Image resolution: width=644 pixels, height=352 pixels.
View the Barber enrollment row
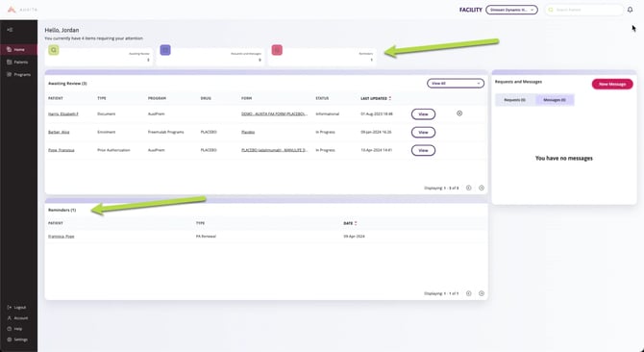pos(423,133)
